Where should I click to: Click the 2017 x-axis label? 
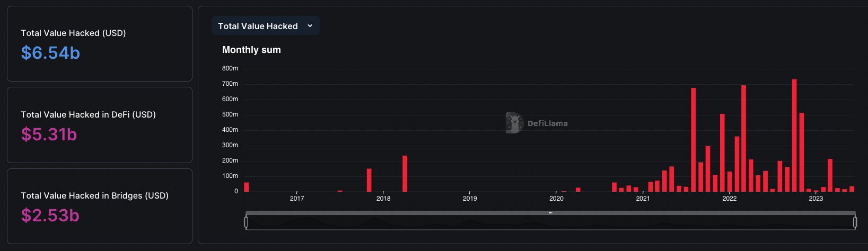[297, 199]
